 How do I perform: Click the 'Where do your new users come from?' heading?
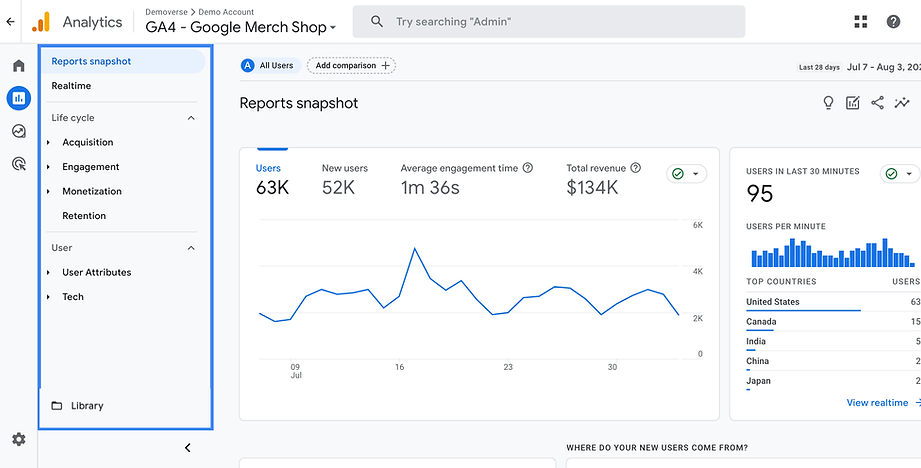pos(657,448)
